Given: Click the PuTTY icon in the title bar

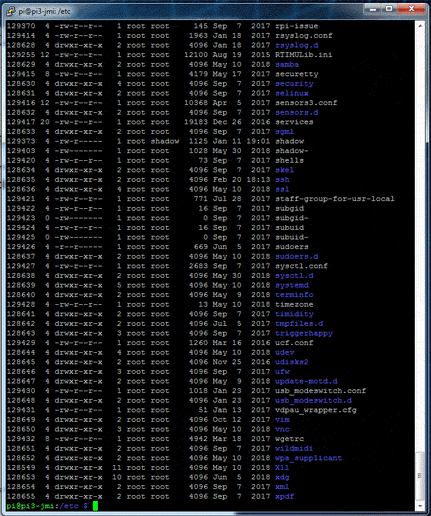Looking at the screenshot, I should (x=11, y=11).
